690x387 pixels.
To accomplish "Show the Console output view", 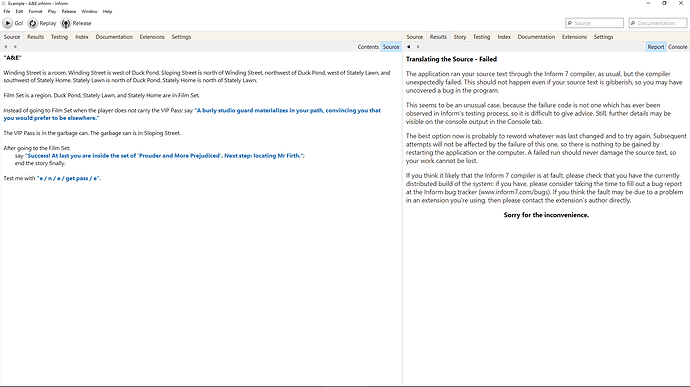I will click(678, 47).
